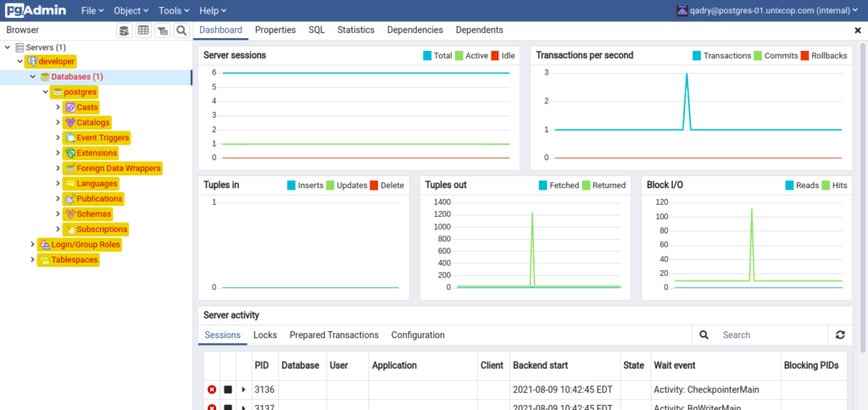868x410 pixels.
Task: Click the Languages node icon
Action: [x=70, y=183]
